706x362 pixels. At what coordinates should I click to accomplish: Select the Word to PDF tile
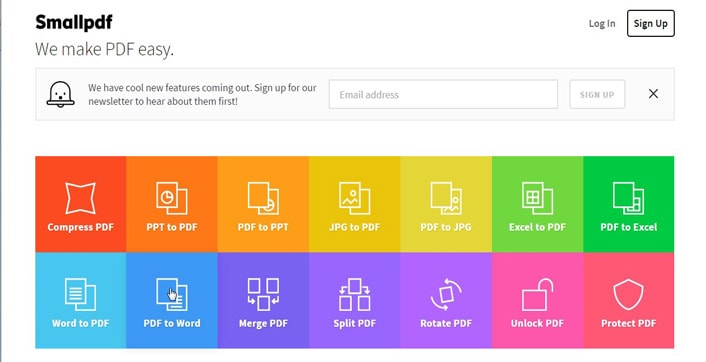point(81,300)
